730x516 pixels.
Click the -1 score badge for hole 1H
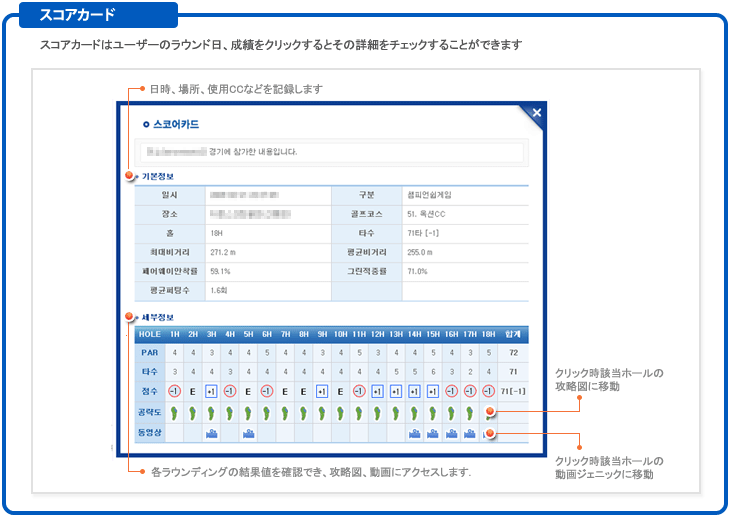click(174, 391)
